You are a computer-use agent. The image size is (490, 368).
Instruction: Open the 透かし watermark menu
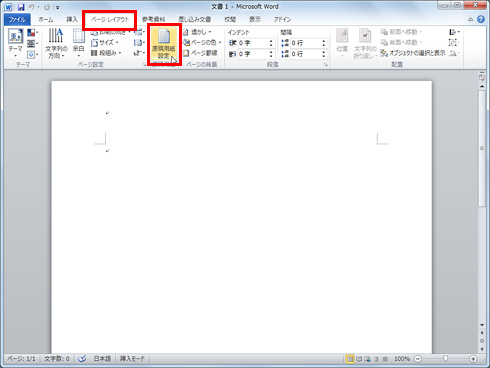(197, 32)
